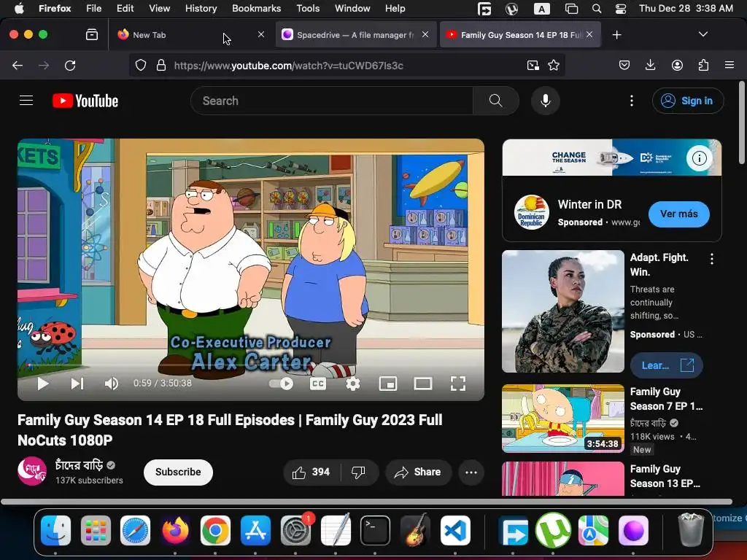
Task: Click the YouTube URL address bar
Action: point(347,65)
